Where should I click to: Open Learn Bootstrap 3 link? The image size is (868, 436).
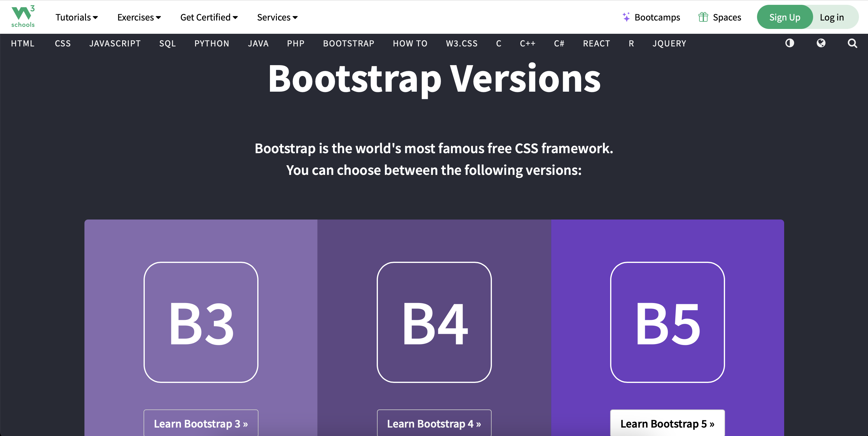click(x=201, y=423)
